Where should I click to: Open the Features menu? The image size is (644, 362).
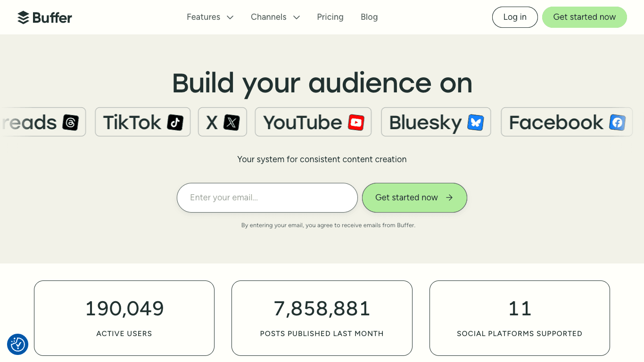[x=210, y=17]
